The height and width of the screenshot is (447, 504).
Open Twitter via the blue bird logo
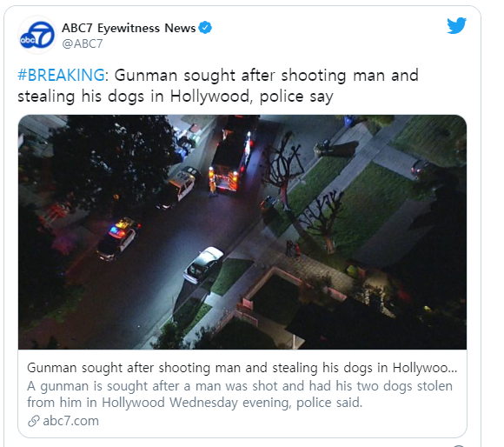(456, 25)
